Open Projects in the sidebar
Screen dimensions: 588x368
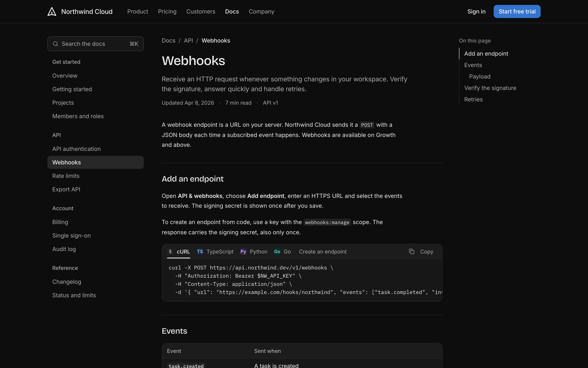(96, 103)
